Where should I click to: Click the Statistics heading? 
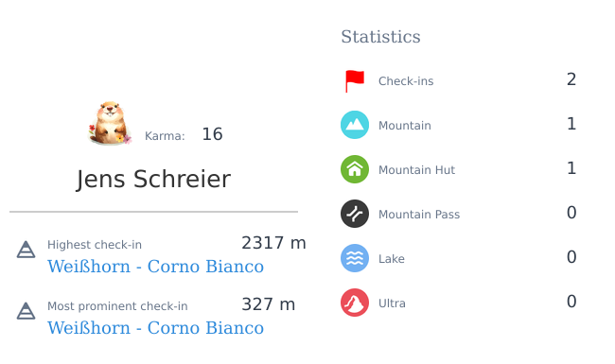click(380, 37)
